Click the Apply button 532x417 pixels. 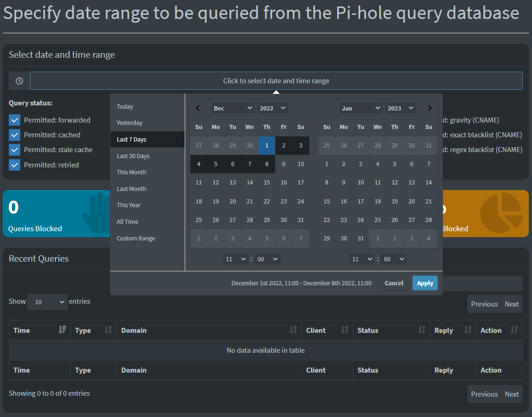pos(425,283)
